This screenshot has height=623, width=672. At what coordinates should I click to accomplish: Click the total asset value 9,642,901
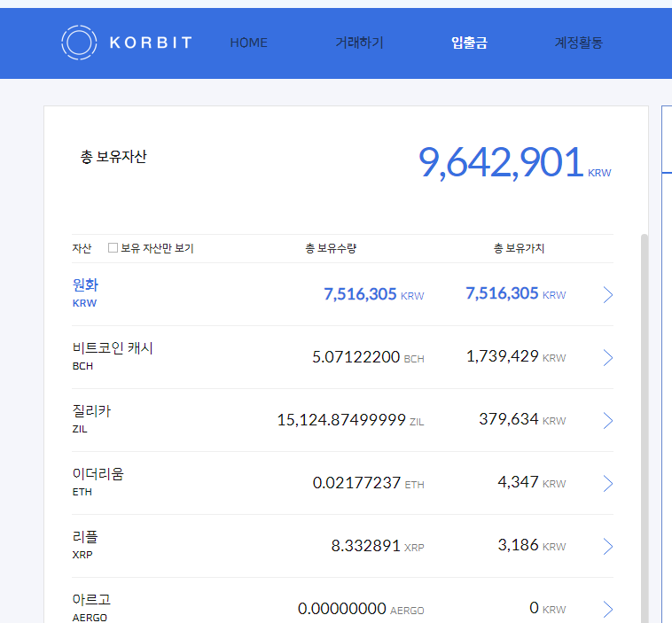[x=500, y=162]
